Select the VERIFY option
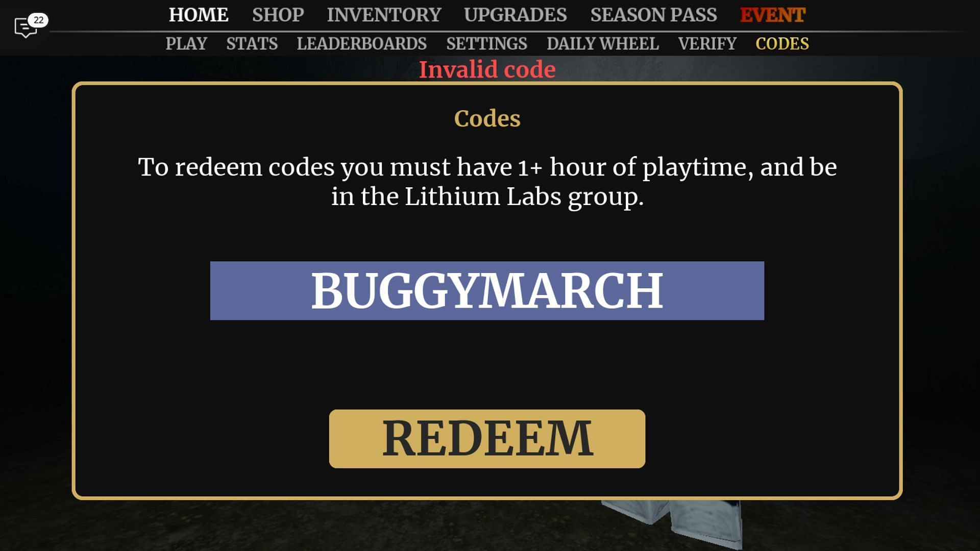The height and width of the screenshot is (551, 980). tap(707, 44)
